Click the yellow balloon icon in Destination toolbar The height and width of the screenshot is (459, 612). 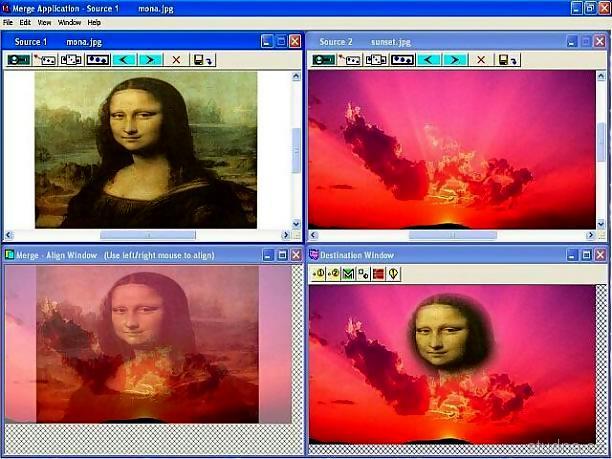point(393,274)
